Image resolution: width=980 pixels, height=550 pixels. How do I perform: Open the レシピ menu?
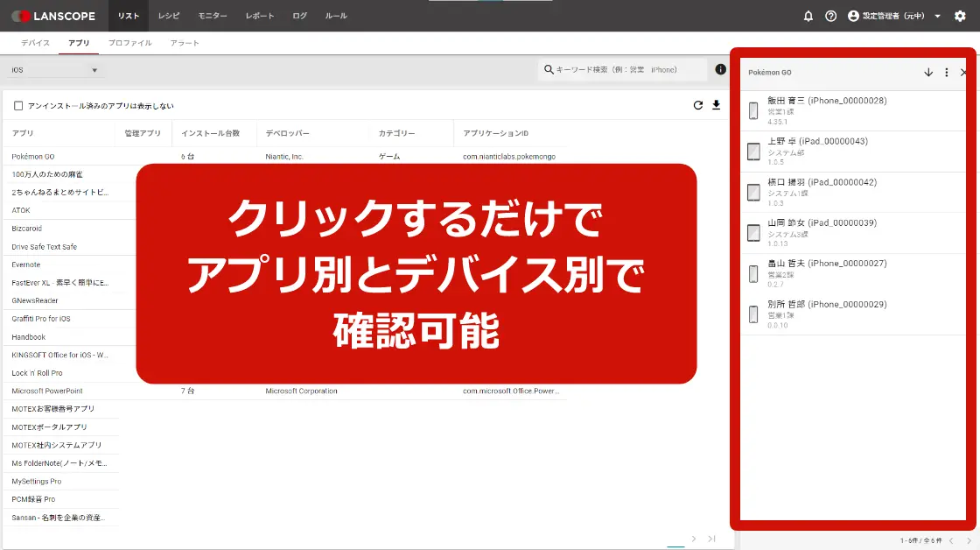tap(169, 16)
